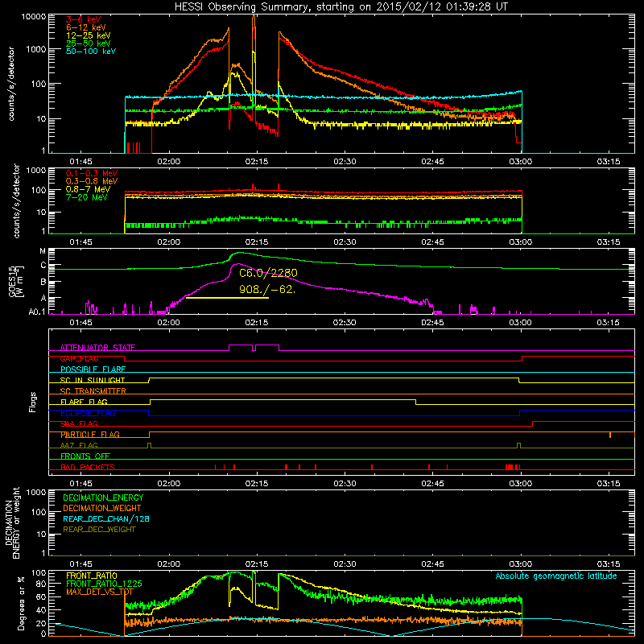Select the ATTENUATOR_STATE flag label
The image size is (644, 644).
coord(97,348)
